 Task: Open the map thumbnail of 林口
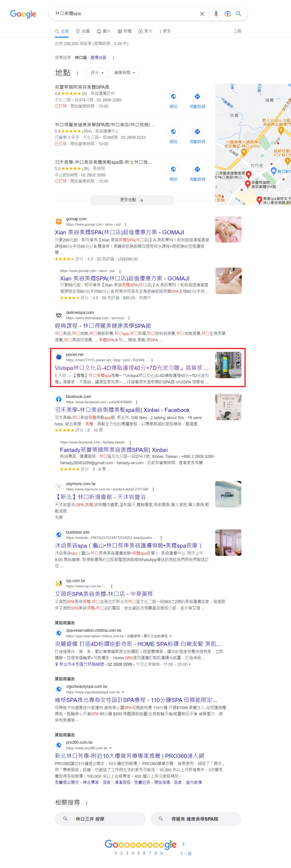253,145
